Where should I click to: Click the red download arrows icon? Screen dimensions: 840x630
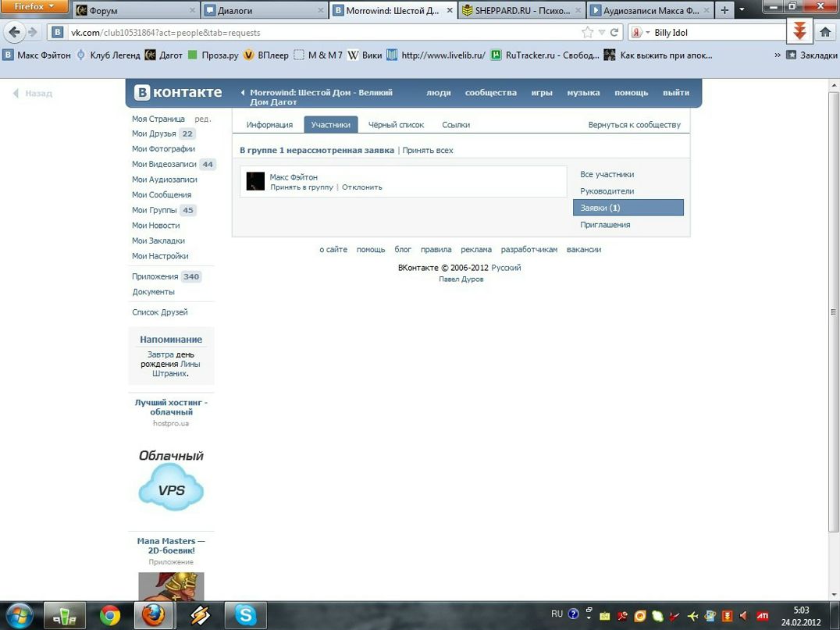[799, 31]
